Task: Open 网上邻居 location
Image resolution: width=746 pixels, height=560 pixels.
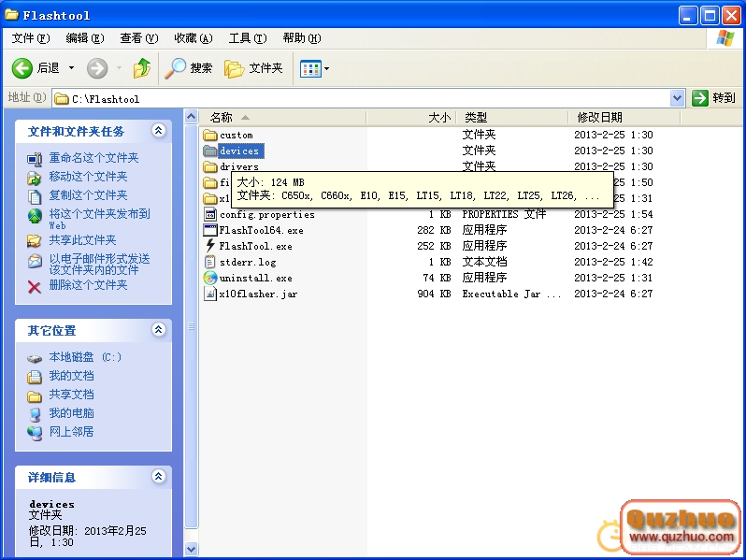Action: [x=71, y=432]
